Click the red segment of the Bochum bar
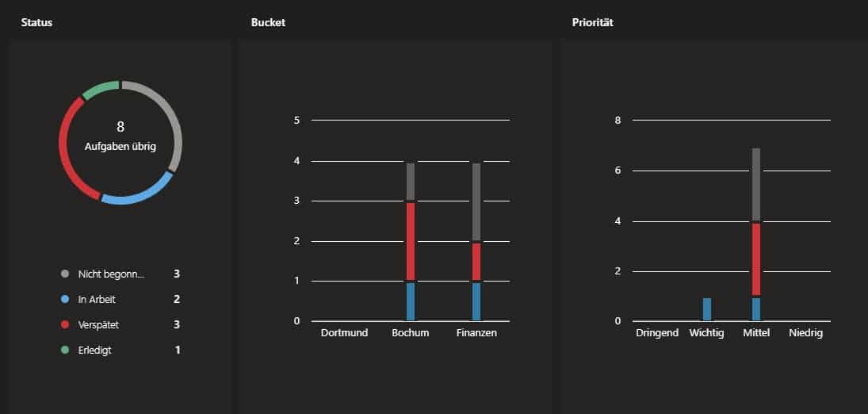 tap(410, 241)
